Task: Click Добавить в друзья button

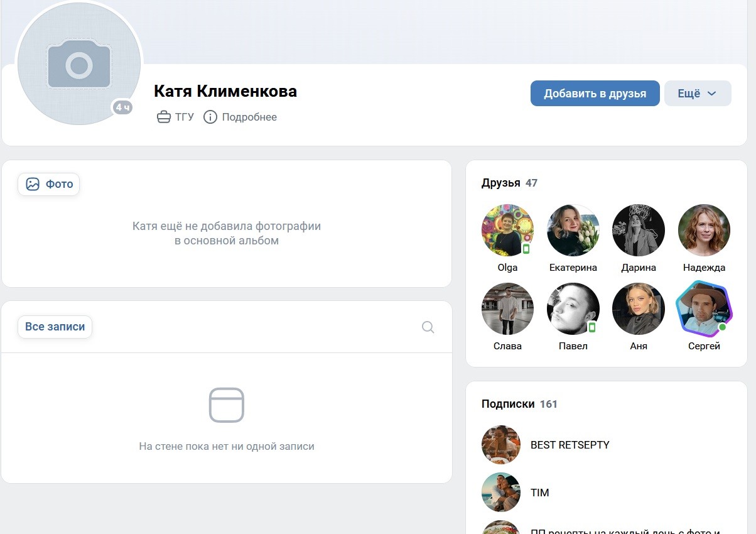Action: click(x=595, y=94)
